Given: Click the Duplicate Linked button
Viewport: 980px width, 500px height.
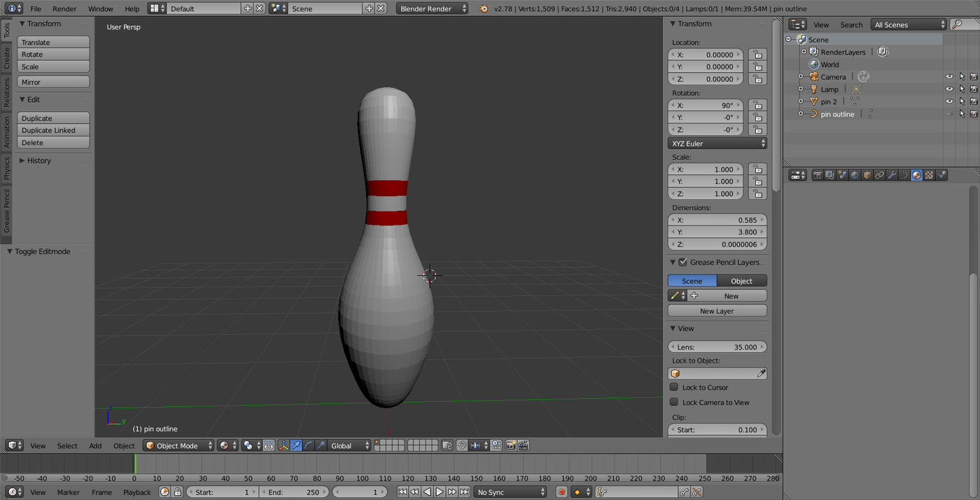Looking at the screenshot, I should [x=53, y=130].
